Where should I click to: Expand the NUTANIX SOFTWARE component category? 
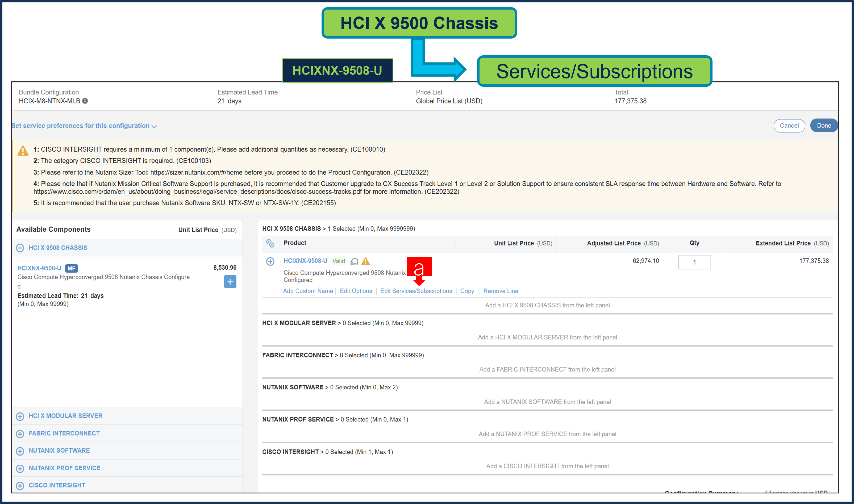pyautogui.click(x=20, y=451)
